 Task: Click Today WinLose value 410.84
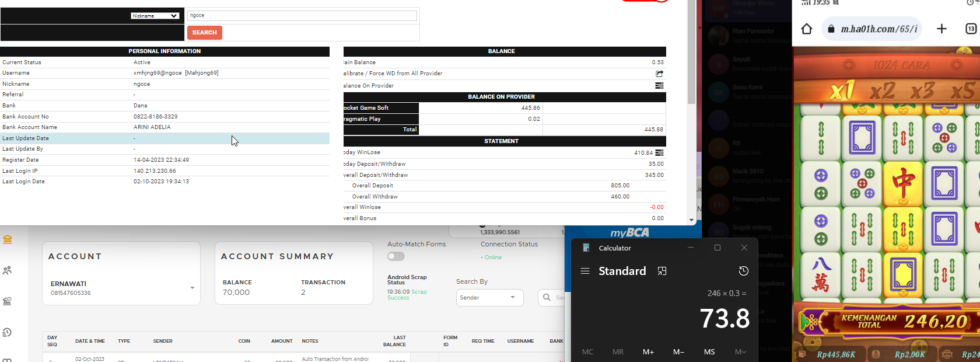[643, 153]
